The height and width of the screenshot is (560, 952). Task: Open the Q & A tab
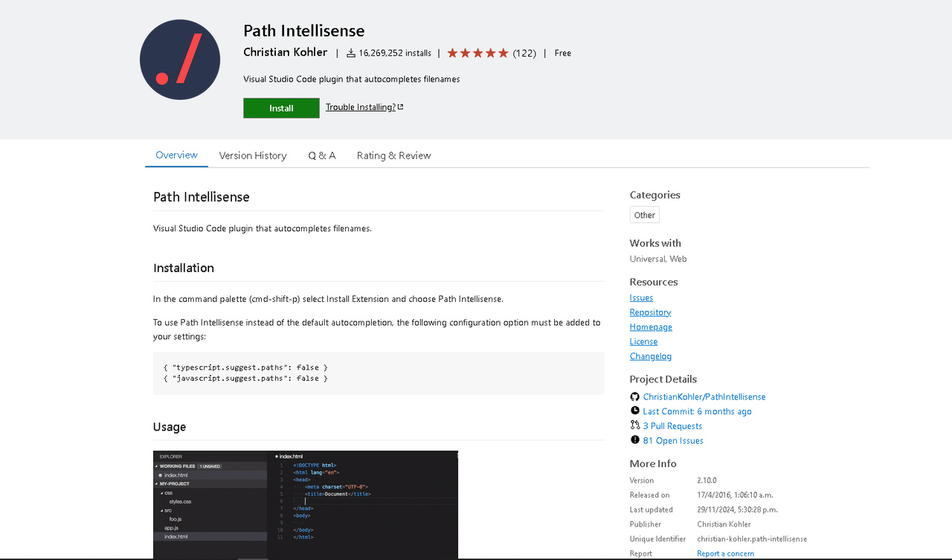click(322, 155)
